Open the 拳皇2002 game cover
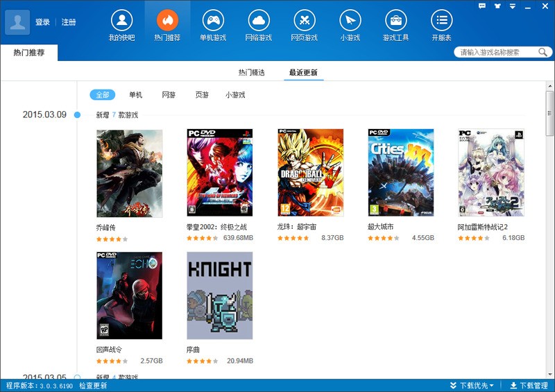 (220, 173)
